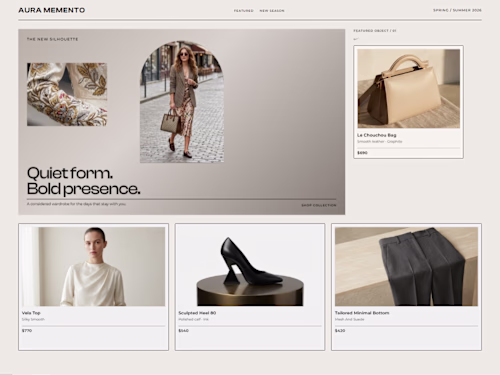Select the 'A considered wardrobe' hero subtitle
500x375 pixels.
pos(76,204)
